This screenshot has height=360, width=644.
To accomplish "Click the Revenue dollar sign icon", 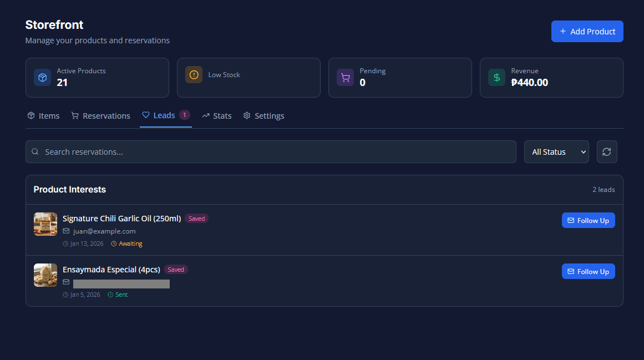I will [x=496, y=78].
